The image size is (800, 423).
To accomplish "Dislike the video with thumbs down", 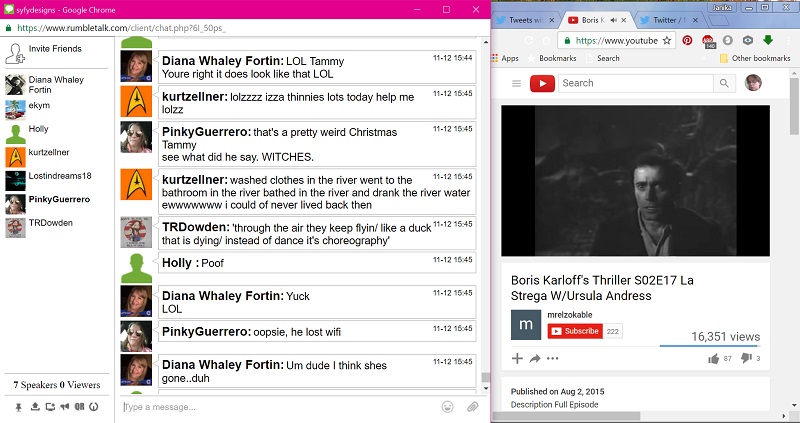I will click(746, 358).
